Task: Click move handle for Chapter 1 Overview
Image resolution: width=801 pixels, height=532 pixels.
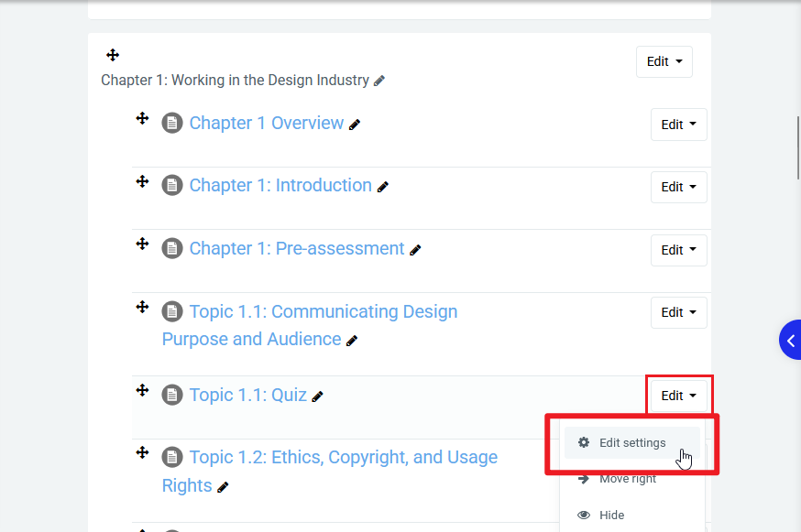Action: (142, 118)
